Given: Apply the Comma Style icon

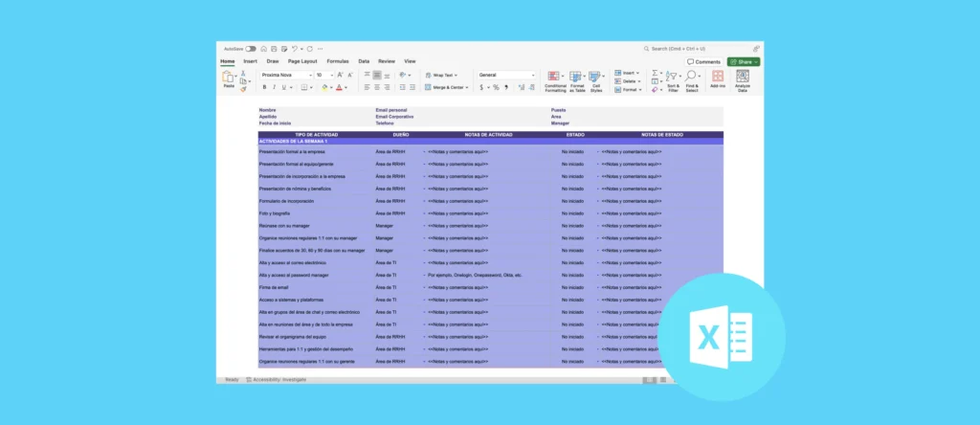Looking at the screenshot, I should point(505,87).
